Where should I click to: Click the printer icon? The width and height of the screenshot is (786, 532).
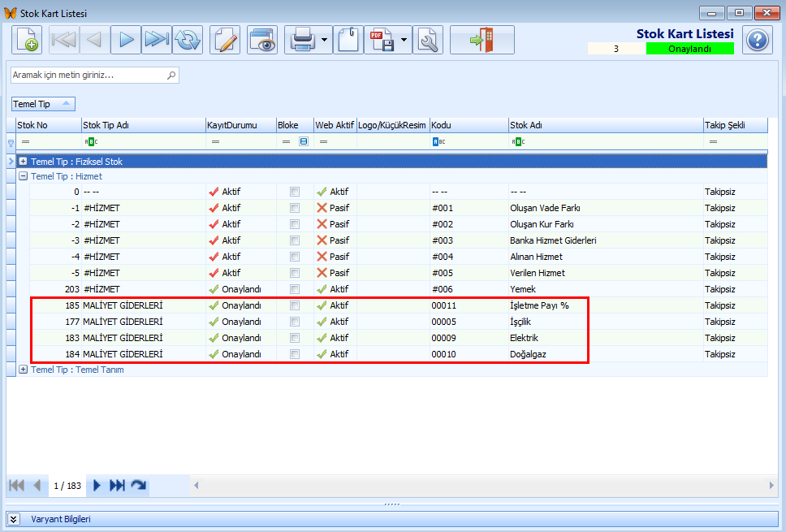coord(302,40)
